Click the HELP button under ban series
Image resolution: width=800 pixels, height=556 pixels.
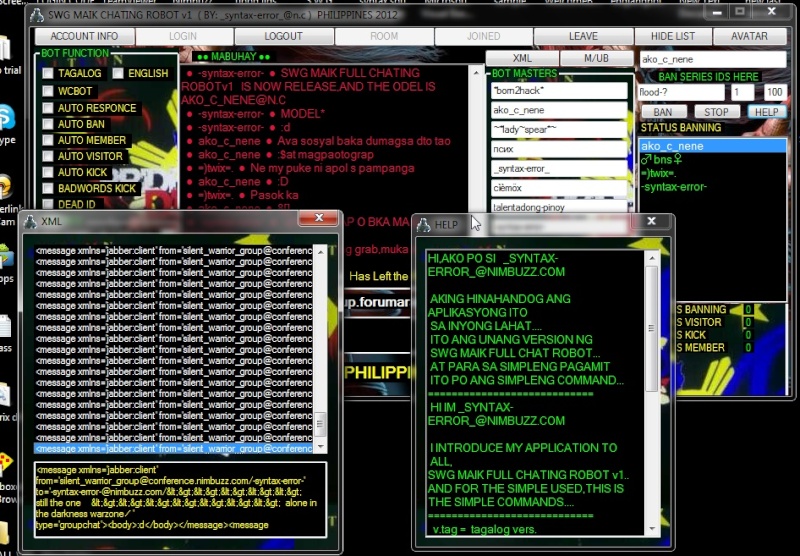click(x=766, y=112)
